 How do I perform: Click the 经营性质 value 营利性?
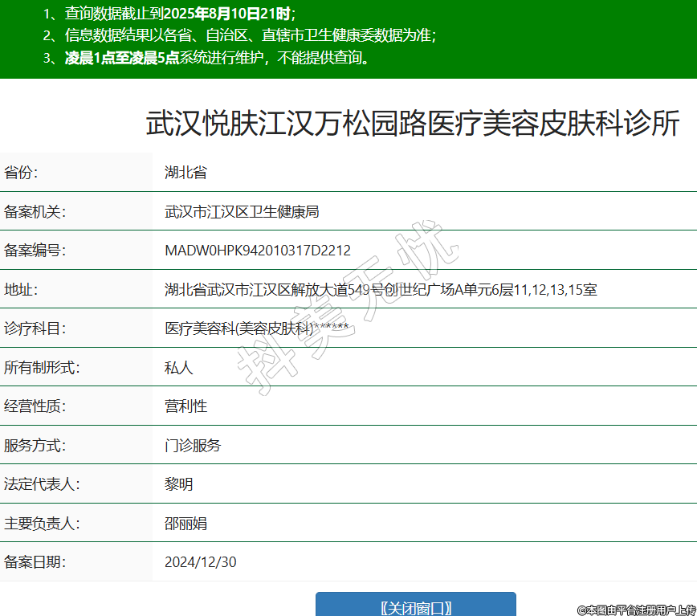pos(185,406)
